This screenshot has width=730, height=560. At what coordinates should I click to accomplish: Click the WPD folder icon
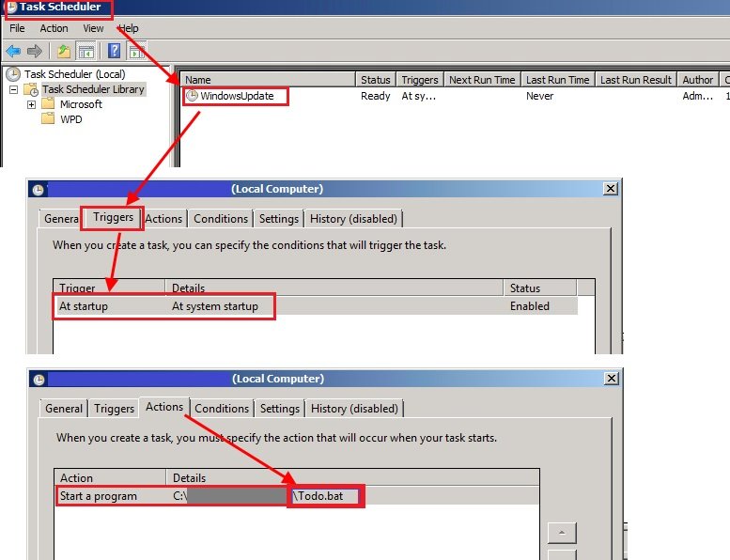point(48,119)
